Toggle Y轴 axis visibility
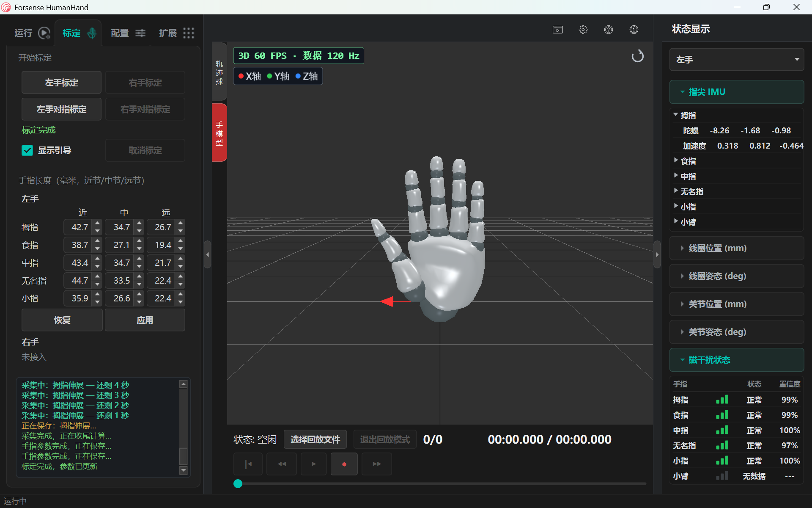Image resolution: width=812 pixels, height=508 pixels. 278,76
